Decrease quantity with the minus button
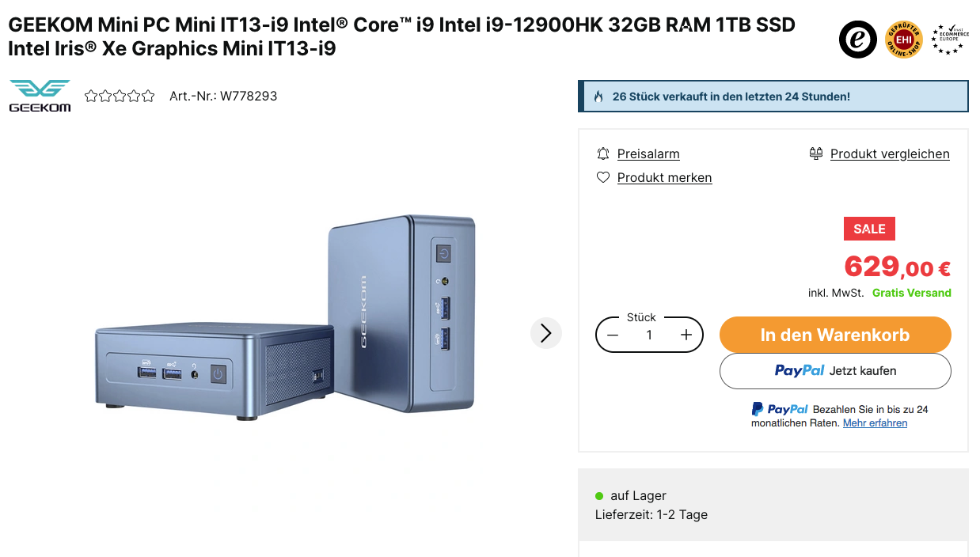The height and width of the screenshot is (557, 980). click(x=613, y=335)
